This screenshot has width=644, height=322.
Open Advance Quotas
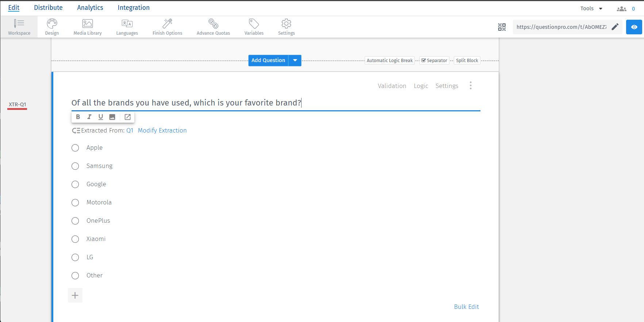tap(213, 27)
